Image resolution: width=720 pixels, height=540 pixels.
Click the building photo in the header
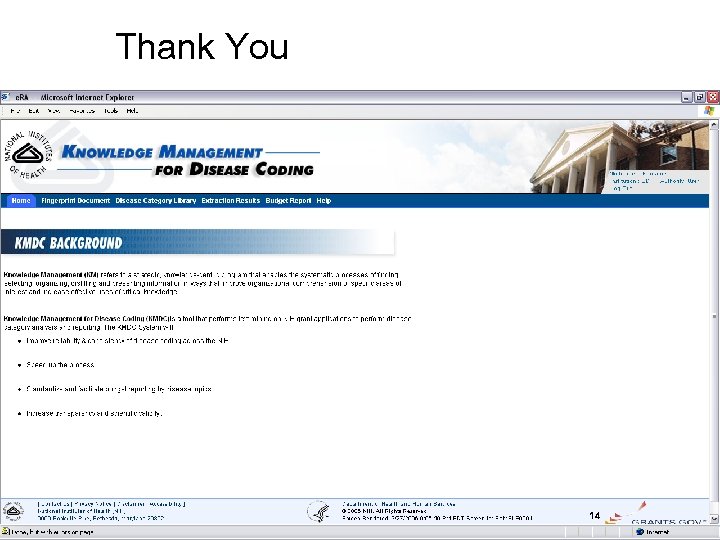pos(620,156)
